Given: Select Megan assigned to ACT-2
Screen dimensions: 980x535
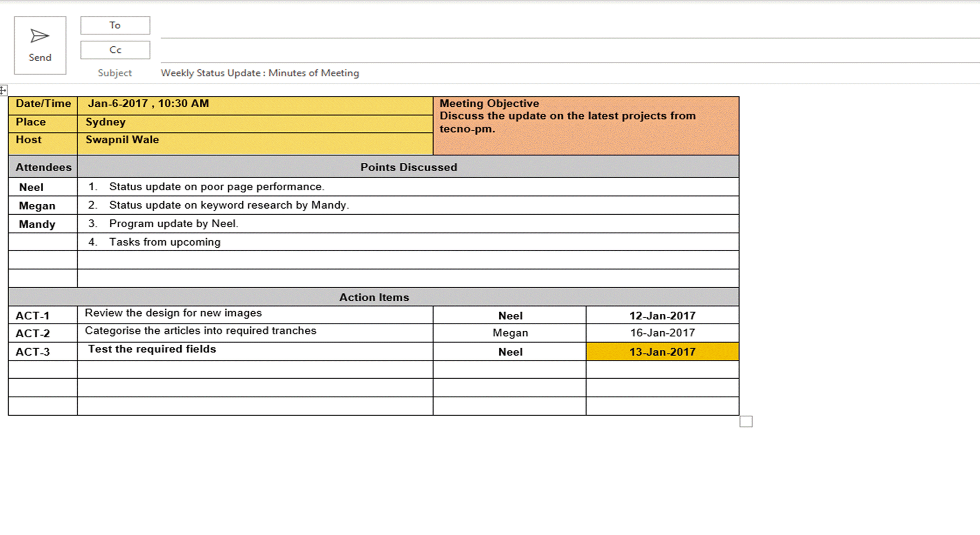Looking at the screenshot, I should pos(510,332).
